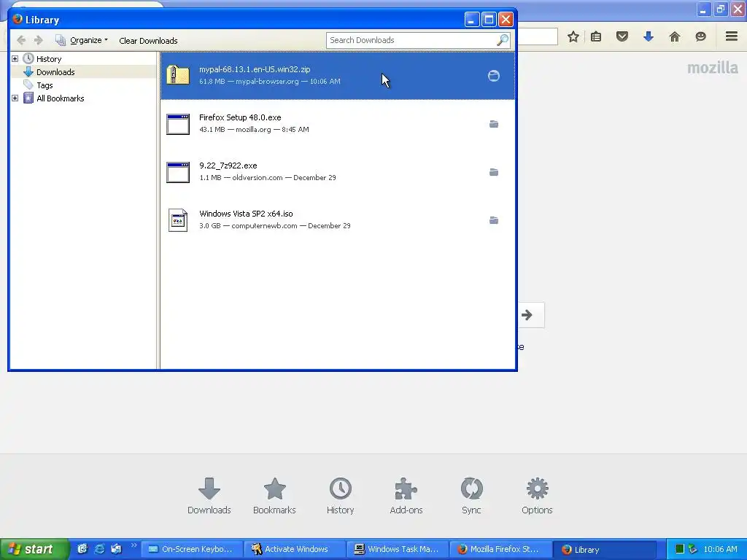Switch to On-Screen Keyboard taskbar item
The image size is (747, 560).
192,549
